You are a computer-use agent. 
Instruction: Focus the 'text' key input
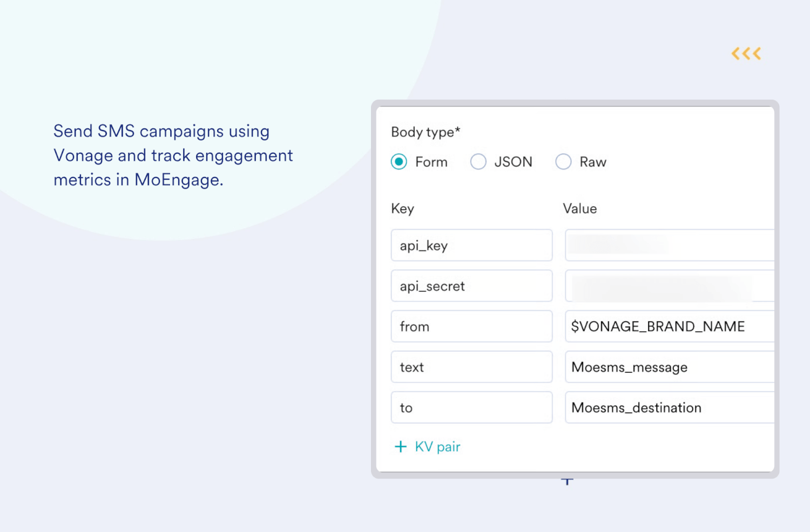471,367
